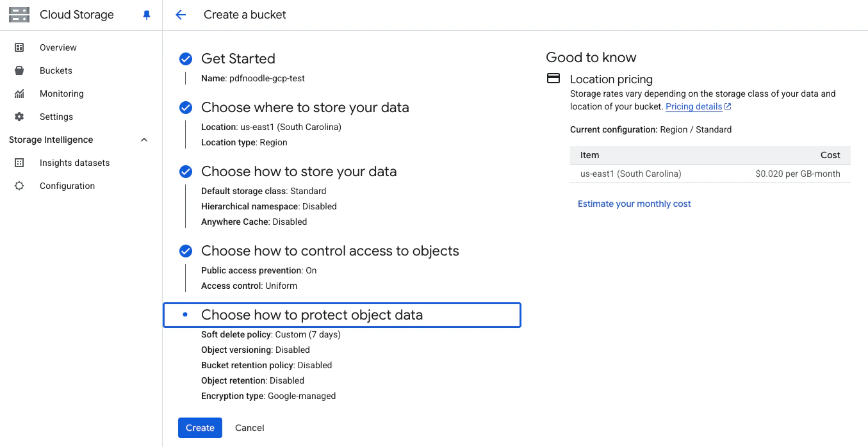Open Choose how to protect object data
Viewport: 868px width, 447px height.
click(342, 315)
